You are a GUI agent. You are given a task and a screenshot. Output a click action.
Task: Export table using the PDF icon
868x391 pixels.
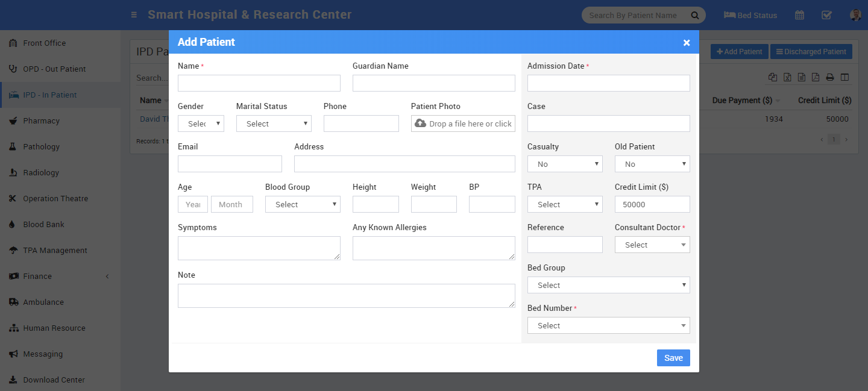[816, 77]
